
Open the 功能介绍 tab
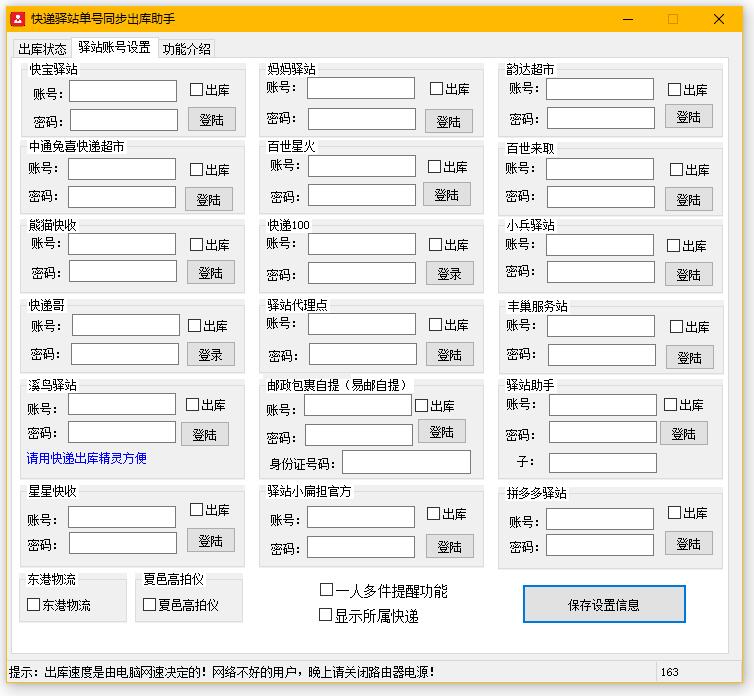pos(187,49)
